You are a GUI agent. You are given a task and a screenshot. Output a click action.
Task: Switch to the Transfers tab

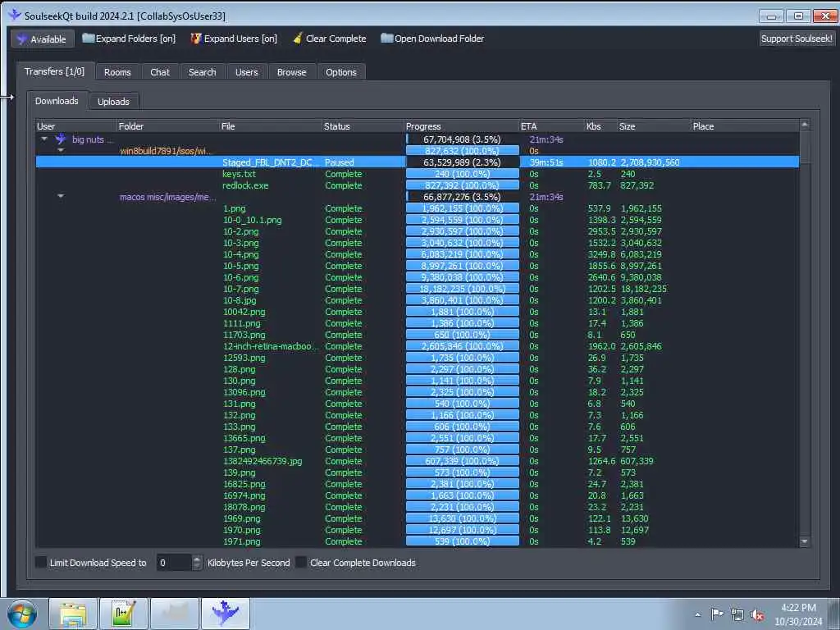(55, 71)
